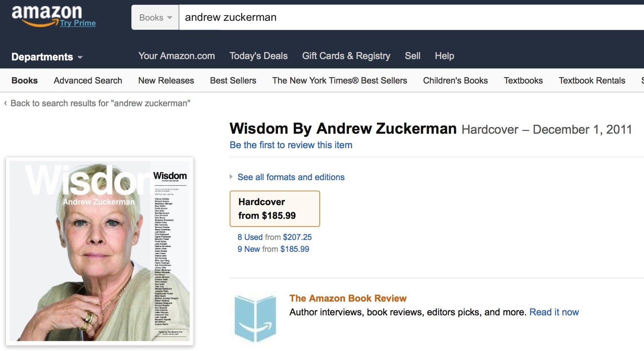The image size is (644, 351).
Task: Click the Amazon Book Review book icon
Action: 255,318
